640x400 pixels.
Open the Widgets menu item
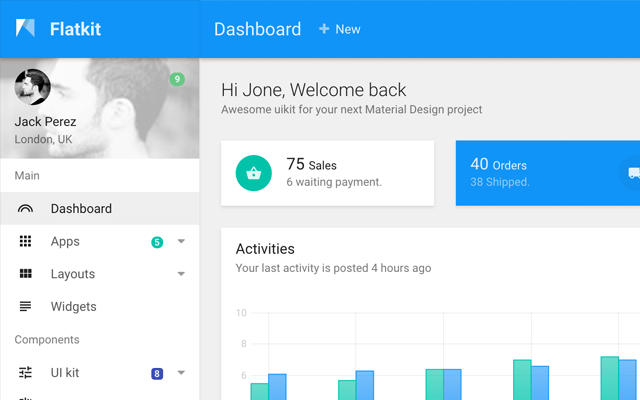[73, 306]
